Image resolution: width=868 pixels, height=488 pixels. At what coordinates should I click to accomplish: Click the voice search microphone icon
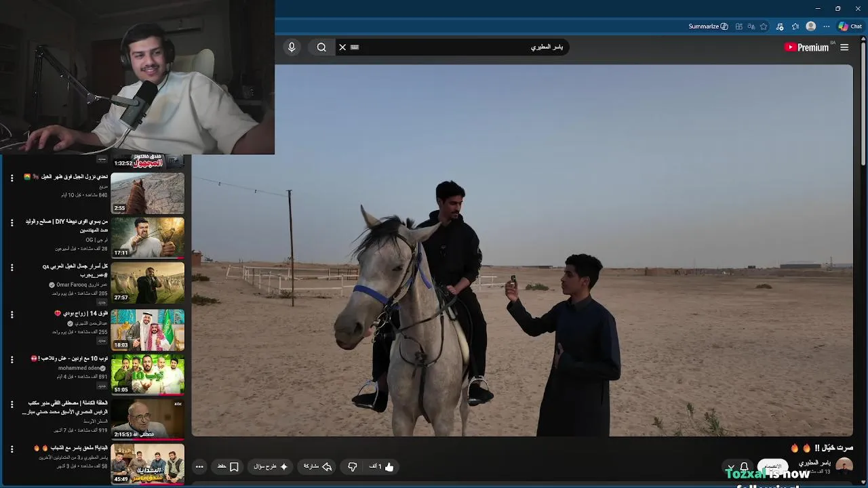(x=292, y=47)
